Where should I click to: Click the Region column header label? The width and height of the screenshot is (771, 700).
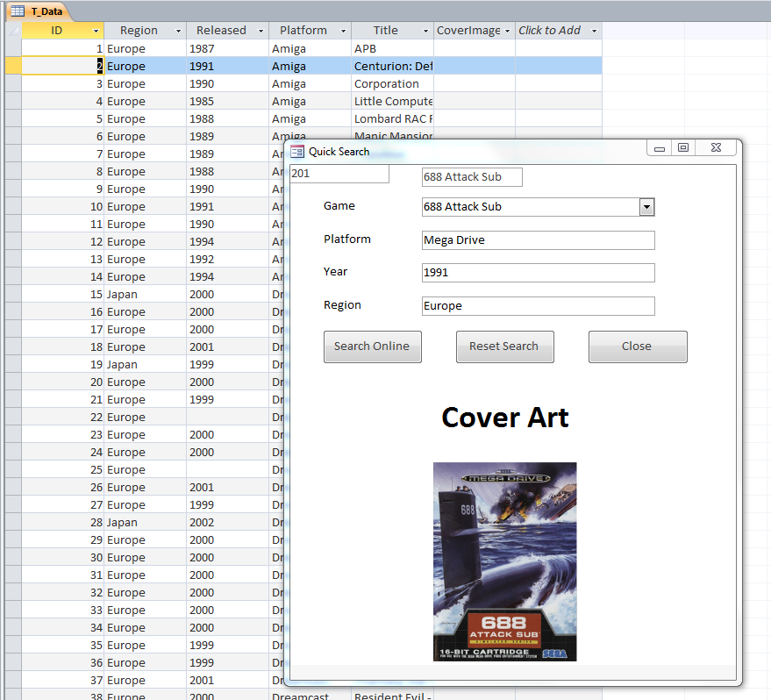(139, 31)
